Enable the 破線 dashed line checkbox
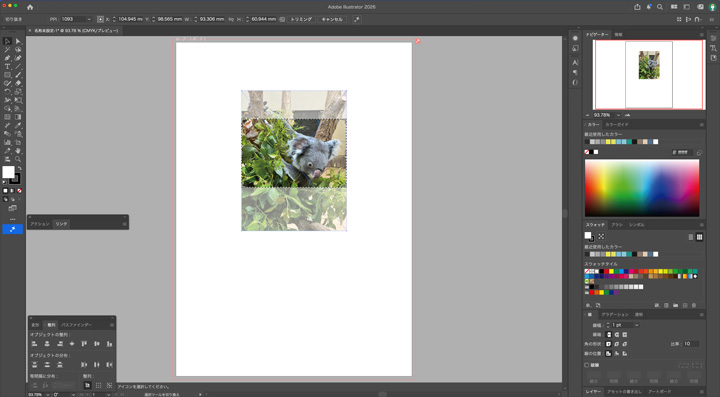Viewport: 720px width, 397px height. click(x=587, y=365)
